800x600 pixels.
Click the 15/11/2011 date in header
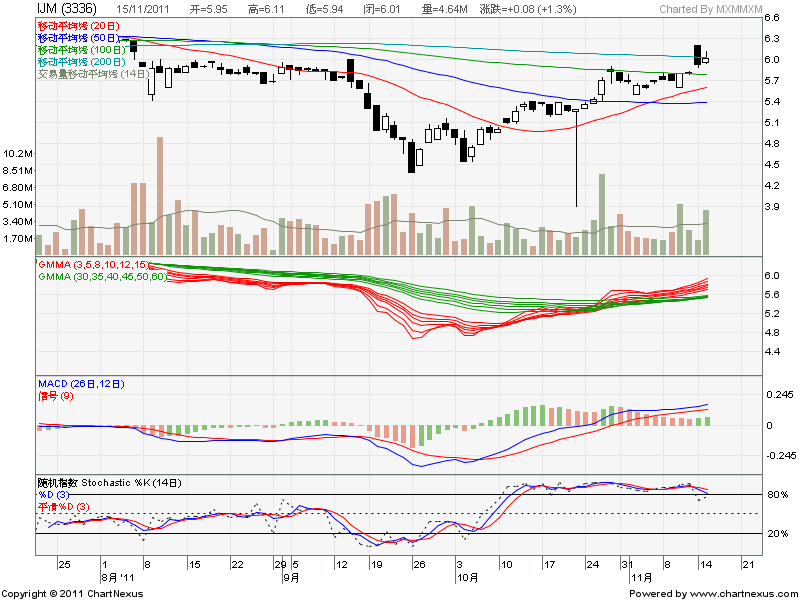click(x=144, y=9)
